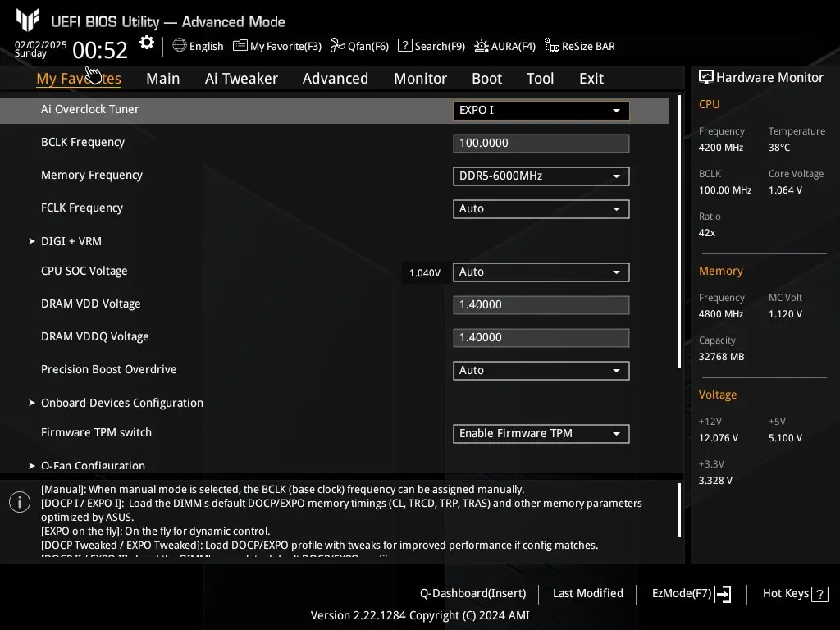
Task: Click the globe icon for English language
Action: pyautogui.click(x=180, y=46)
